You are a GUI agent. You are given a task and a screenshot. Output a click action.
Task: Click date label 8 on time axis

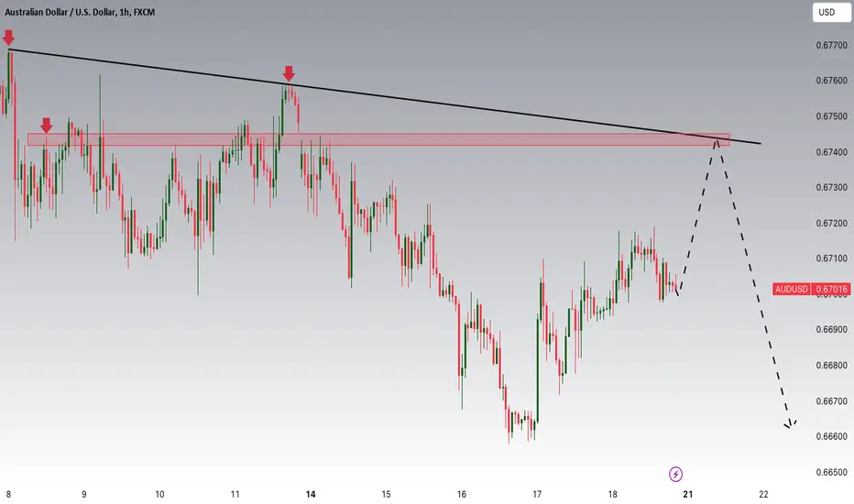pos(8,494)
